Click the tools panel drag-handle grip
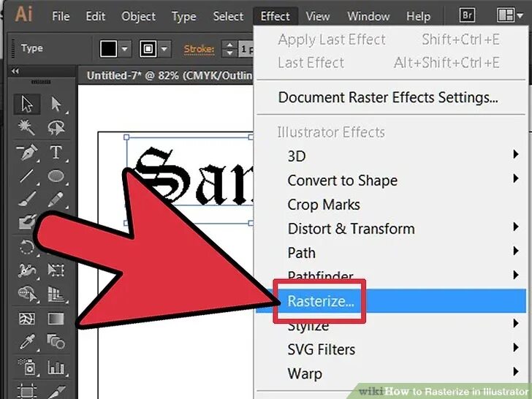Image resolution: width=532 pixels, height=399 pixels. tap(41, 82)
